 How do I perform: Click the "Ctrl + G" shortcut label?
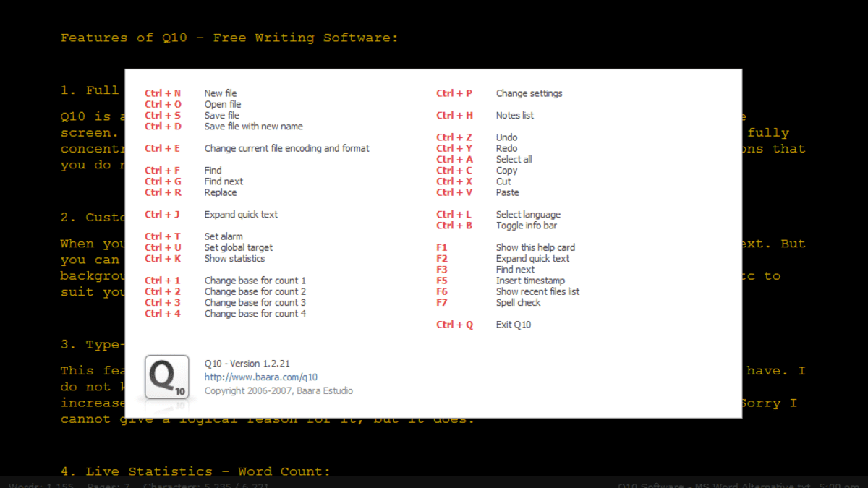[163, 181]
